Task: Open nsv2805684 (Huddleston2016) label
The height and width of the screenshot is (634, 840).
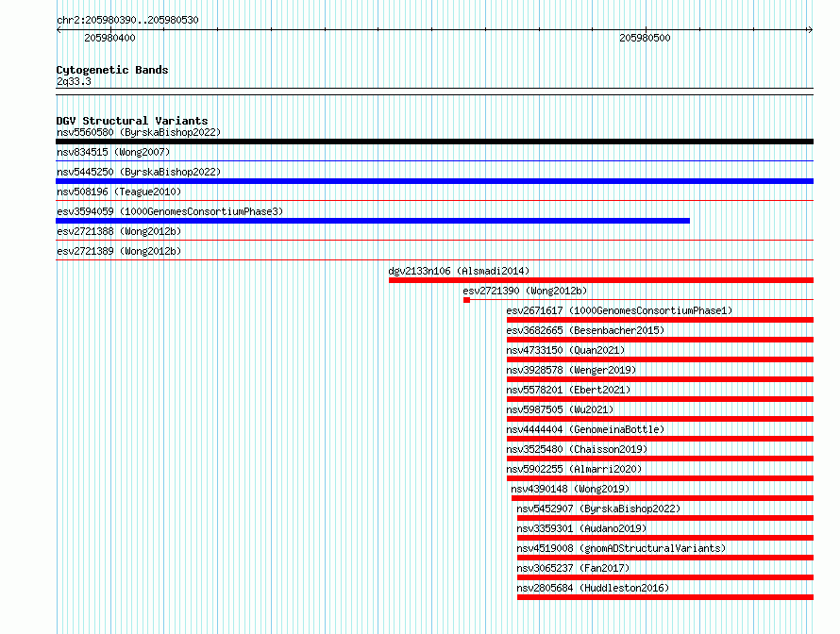Action: pyautogui.click(x=593, y=588)
